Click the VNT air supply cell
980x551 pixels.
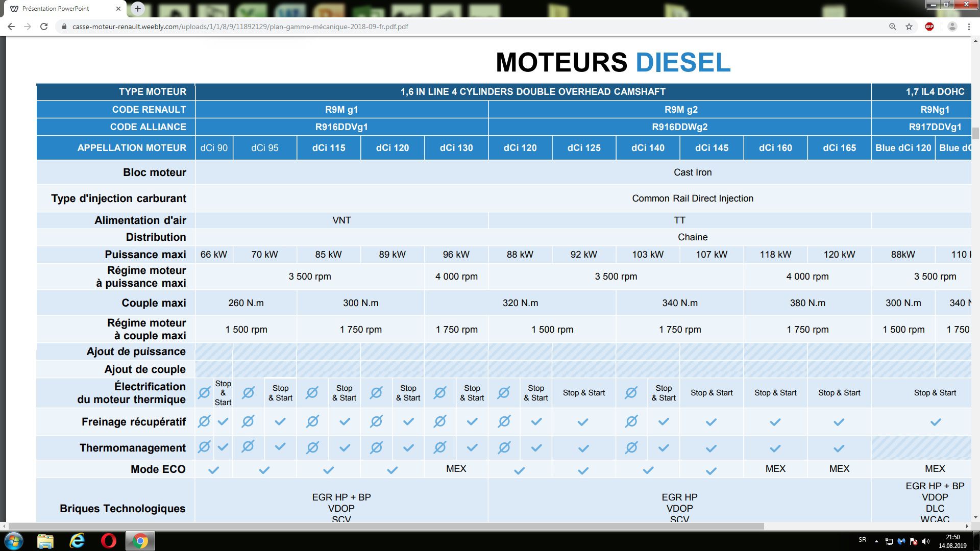pos(341,220)
